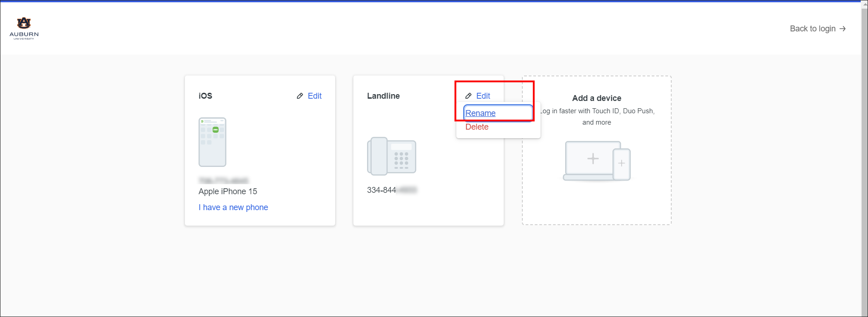Click the pencil icon on the Landline card

tap(468, 96)
